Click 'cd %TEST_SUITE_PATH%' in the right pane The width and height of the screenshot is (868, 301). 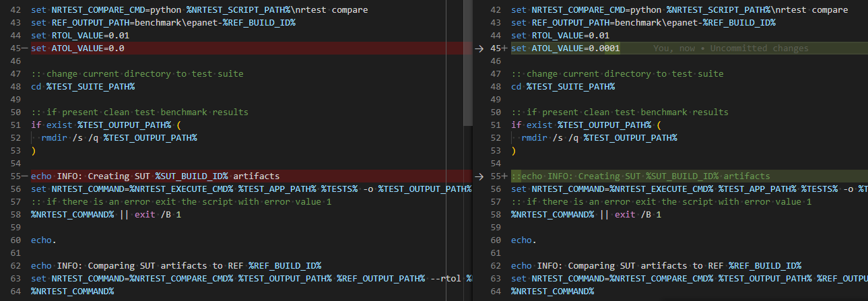(x=563, y=87)
